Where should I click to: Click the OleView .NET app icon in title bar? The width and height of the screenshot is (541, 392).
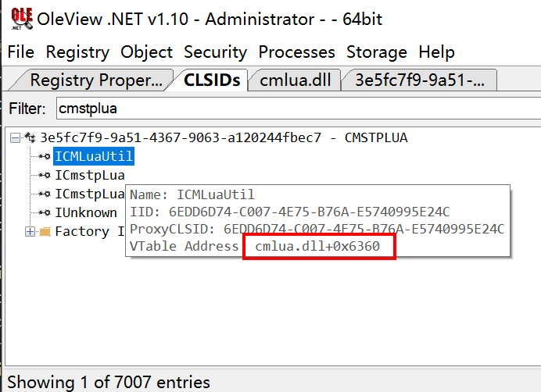pos(22,19)
